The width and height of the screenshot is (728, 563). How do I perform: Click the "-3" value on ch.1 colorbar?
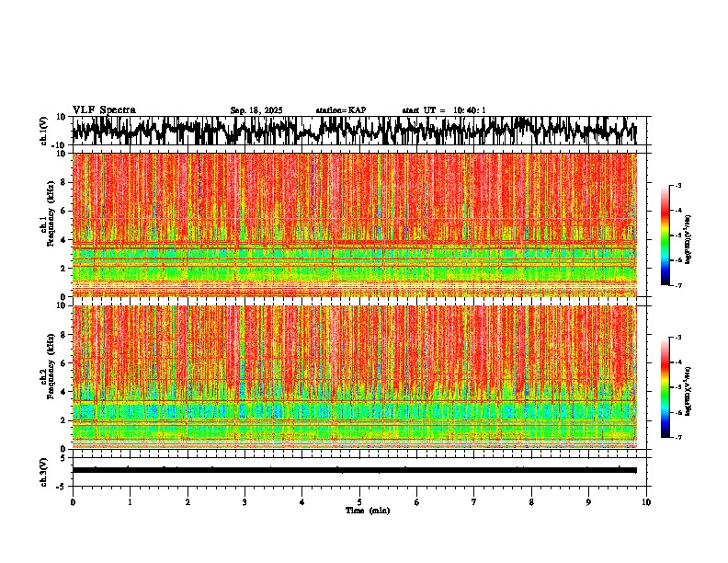click(677, 186)
